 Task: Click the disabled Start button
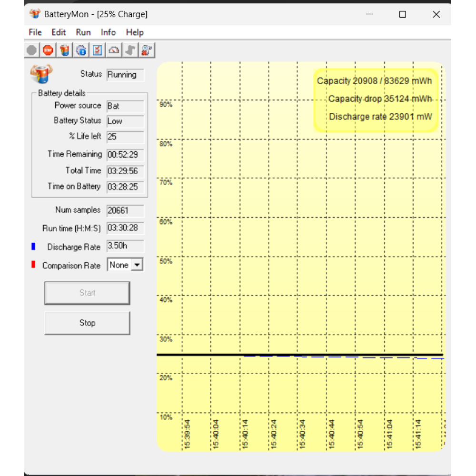87,293
